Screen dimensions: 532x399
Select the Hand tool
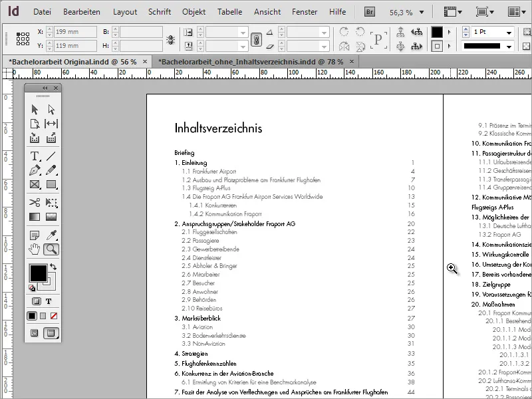tap(35, 249)
